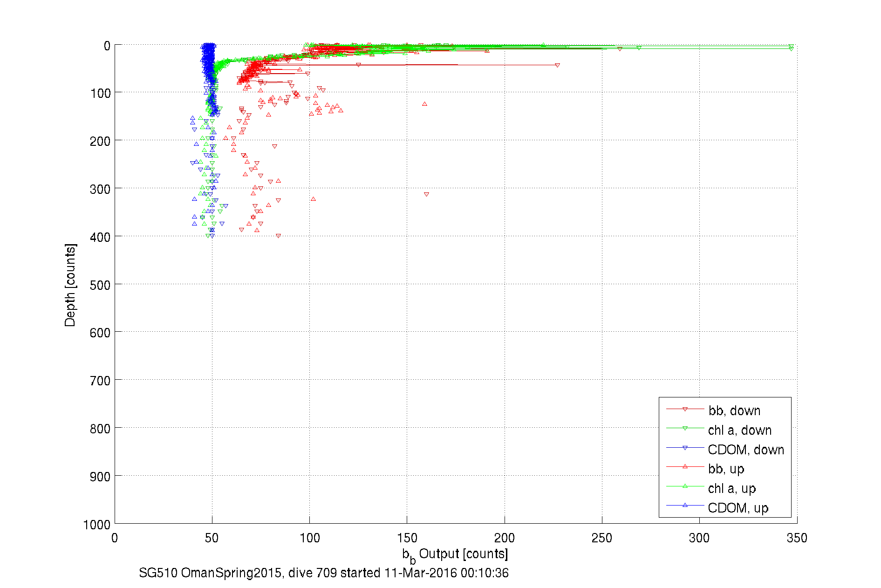Click the 'CDOM, down' legend entry
Screen dimensions: 881x588
[725, 449]
